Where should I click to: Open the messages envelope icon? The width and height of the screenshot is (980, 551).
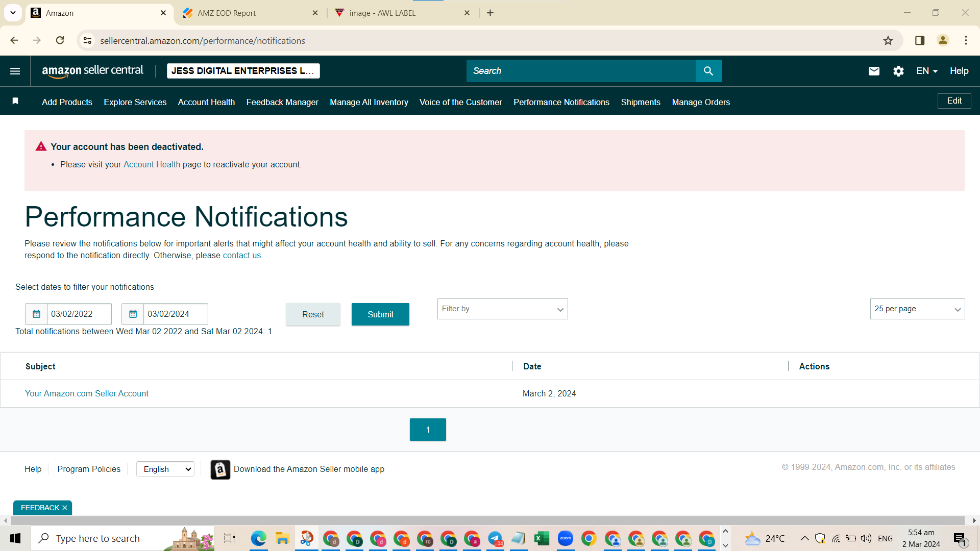click(x=874, y=71)
